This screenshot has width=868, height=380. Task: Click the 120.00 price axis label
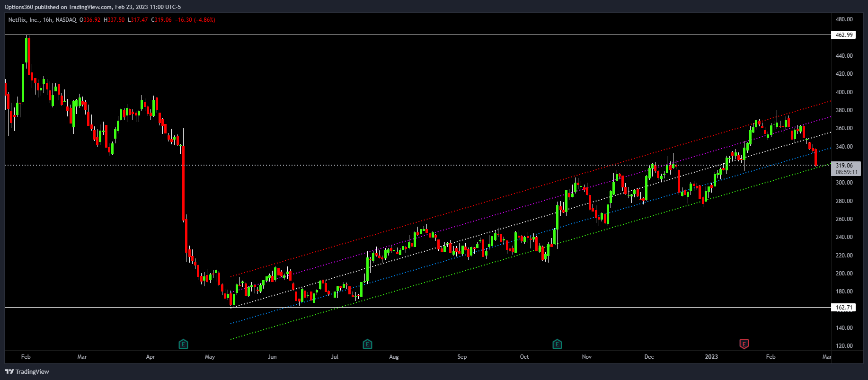[x=844, y=346]
